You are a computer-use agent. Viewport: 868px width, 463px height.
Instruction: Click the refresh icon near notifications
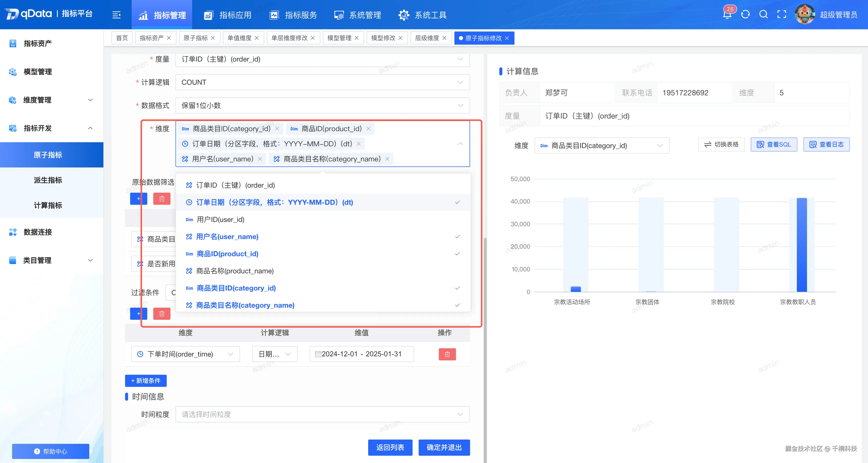tap(745, 14)
